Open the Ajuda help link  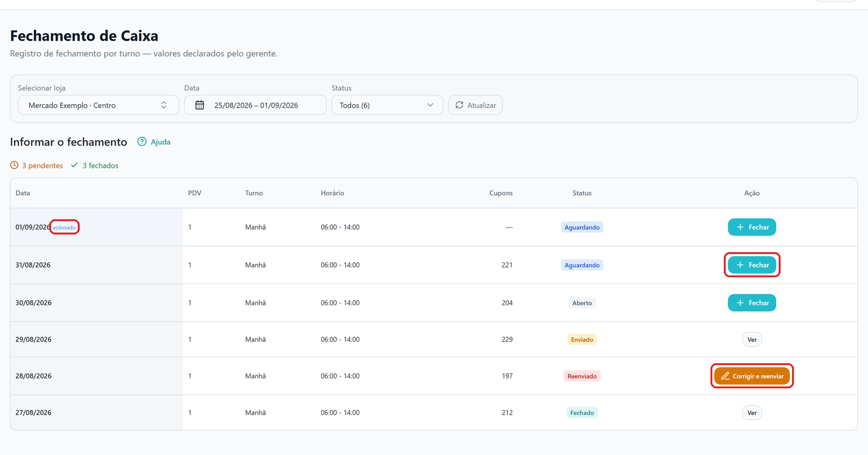[154, 142]
